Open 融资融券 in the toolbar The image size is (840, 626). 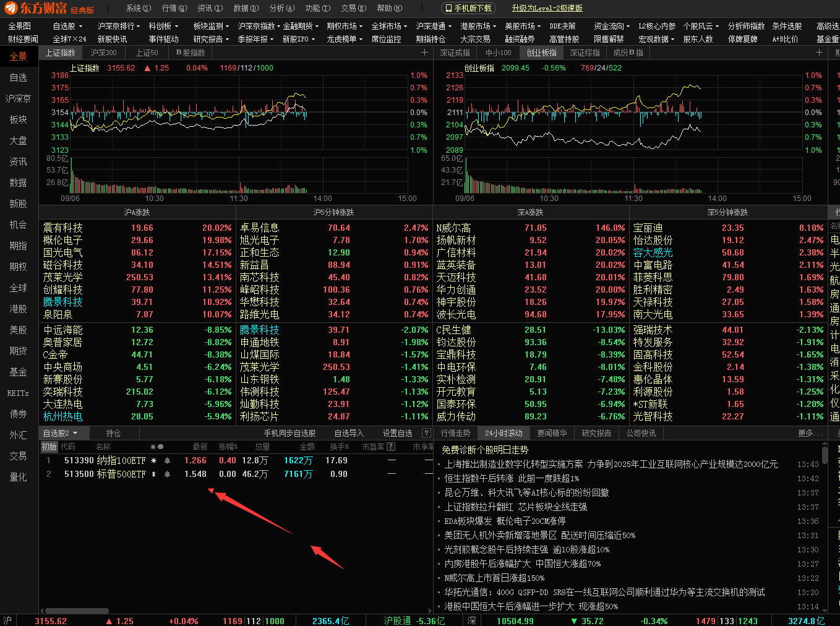520,39
